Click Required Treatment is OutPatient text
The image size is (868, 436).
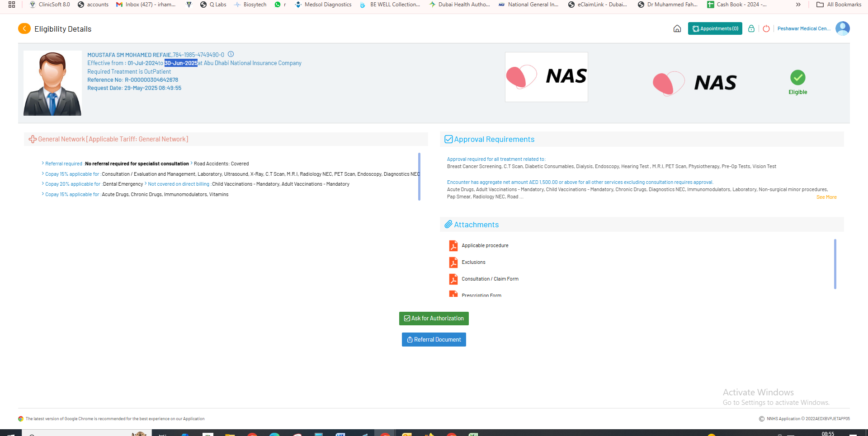click(x=129, y=72)
